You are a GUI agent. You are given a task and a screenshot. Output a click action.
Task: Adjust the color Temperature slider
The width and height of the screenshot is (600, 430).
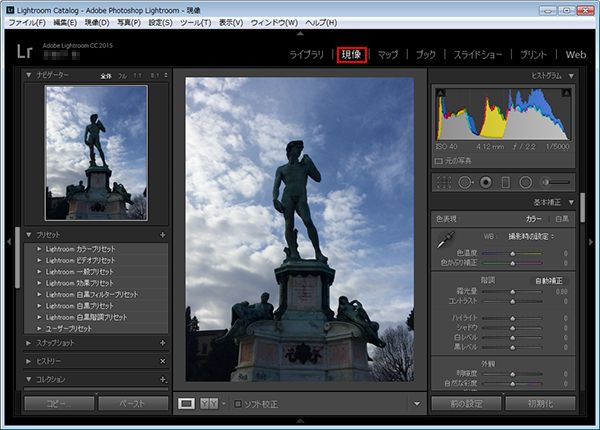click(x=512, y=253)
